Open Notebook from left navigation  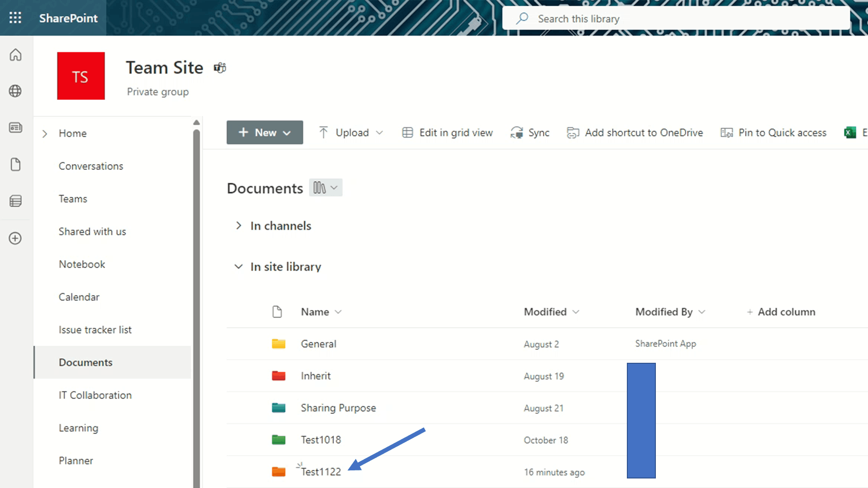click(x=82, y=264)
